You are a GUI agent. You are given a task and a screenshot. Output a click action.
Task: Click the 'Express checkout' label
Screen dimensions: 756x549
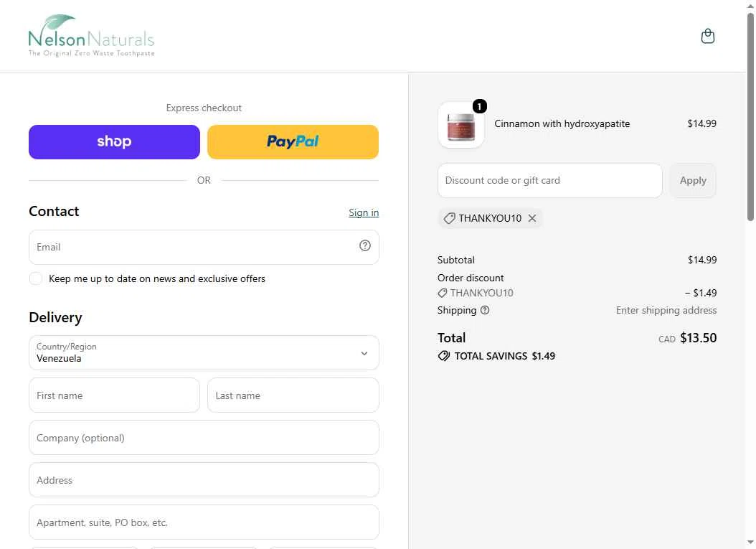point(204,108)
